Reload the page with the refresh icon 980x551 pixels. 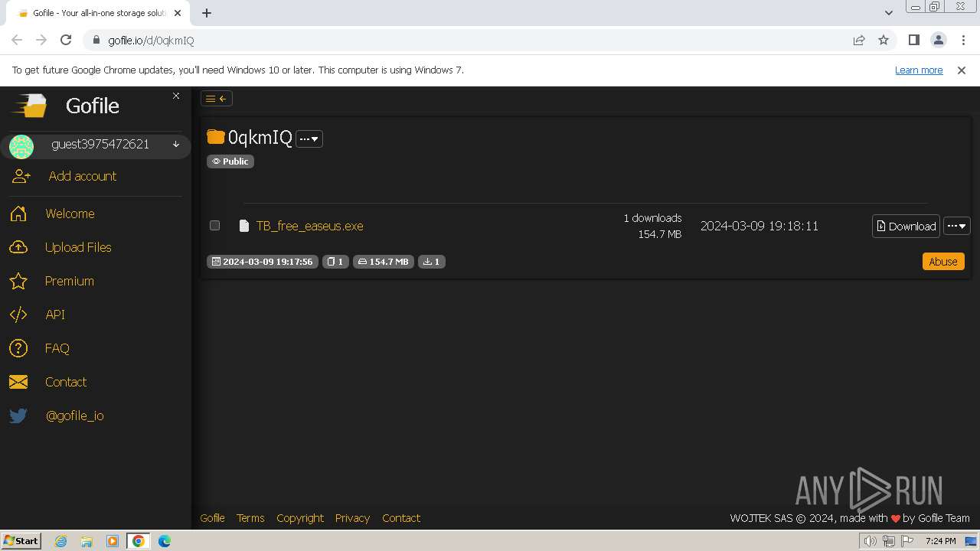click(66, 40)
